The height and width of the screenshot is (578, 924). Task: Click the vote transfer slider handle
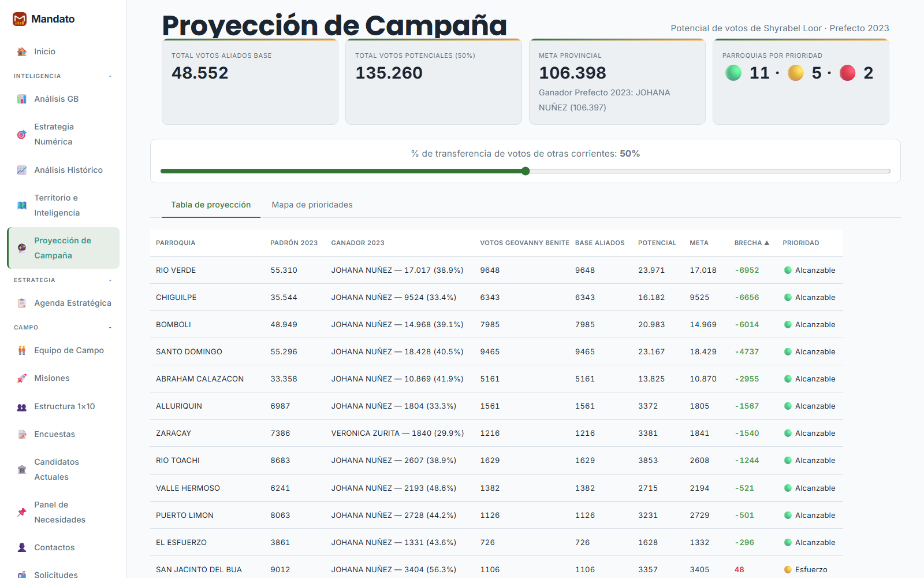[526, 171]
